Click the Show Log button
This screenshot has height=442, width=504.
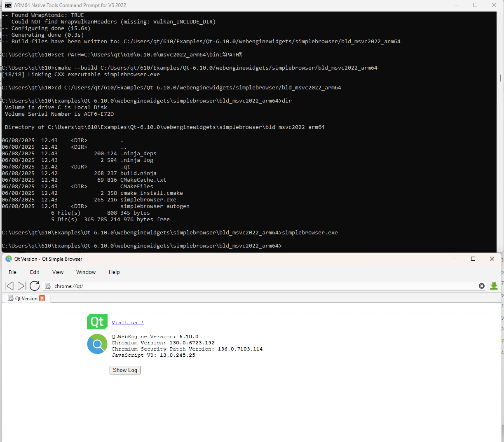125,370
